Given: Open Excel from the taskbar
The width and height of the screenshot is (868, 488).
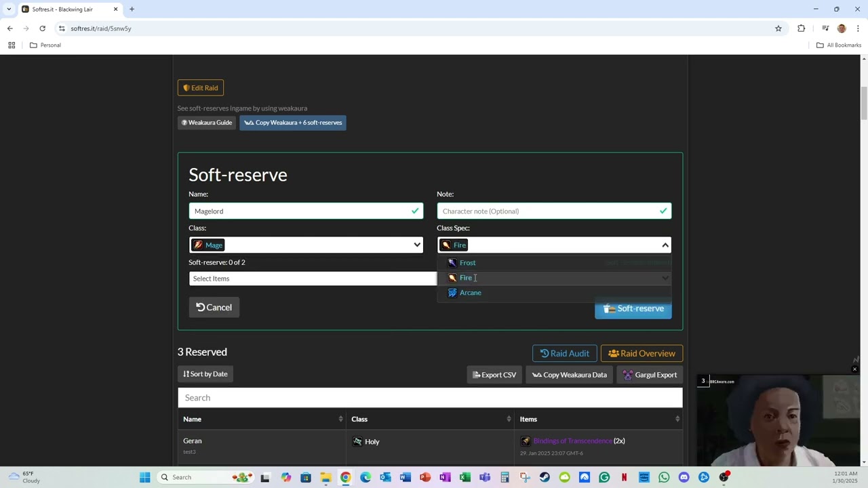Looking at the screenshot, I should [465, 477].
